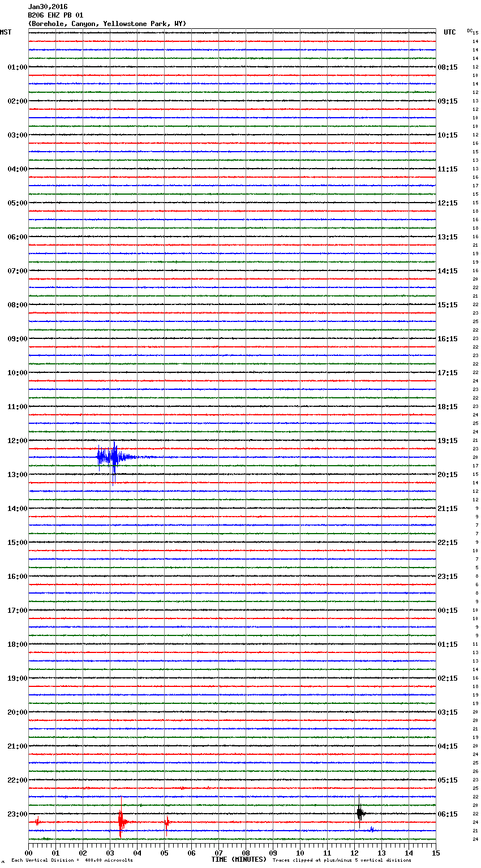481x868 pixels.
Task: Click the 14:15 UTC time label
Action: point(448,271)
